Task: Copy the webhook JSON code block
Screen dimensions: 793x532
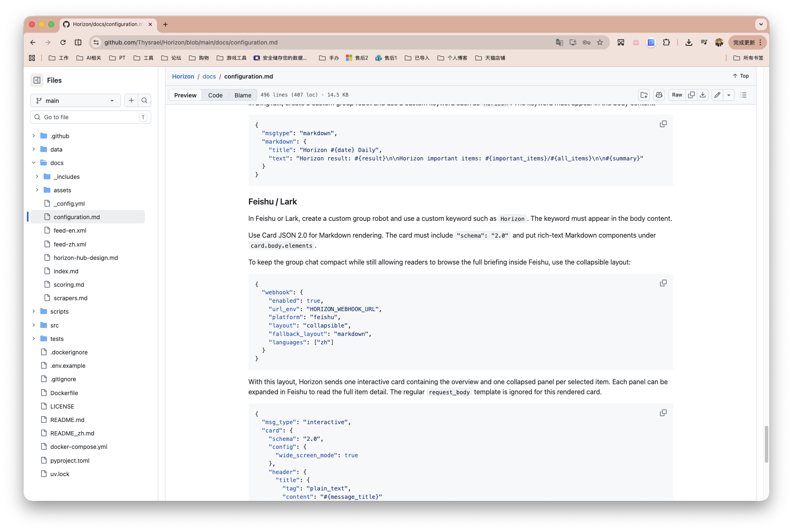Action: (663, 283)
